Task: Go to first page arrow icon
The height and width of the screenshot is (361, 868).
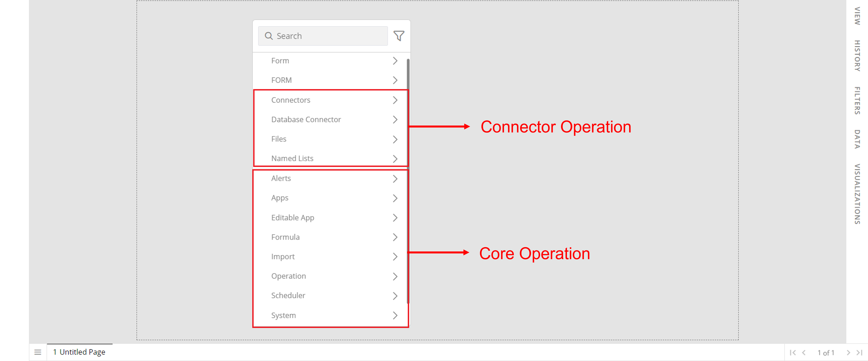Action: [793, 353]
